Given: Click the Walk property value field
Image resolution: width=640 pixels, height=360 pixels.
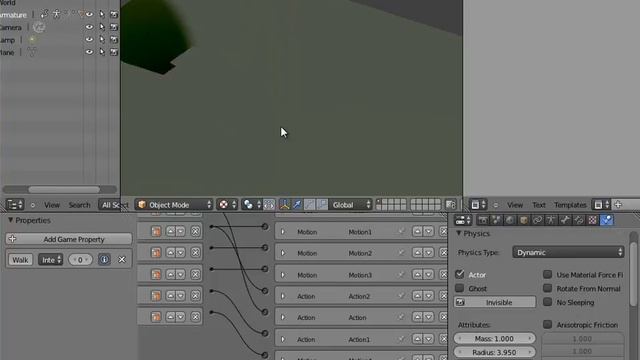Looking at the screenshot, I should (80, 260).
